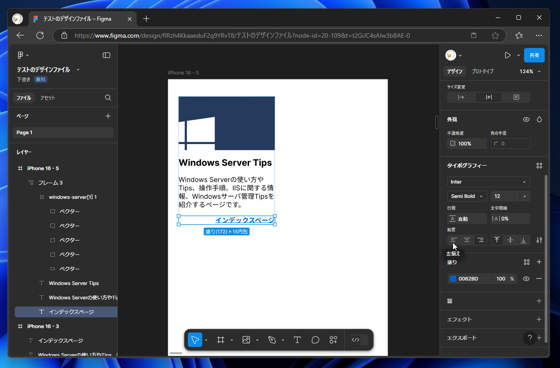Open the Semi Bold weight dropdown
Image resolution: width=560 pixels, height=368 pixels.
tap(466, 196)
